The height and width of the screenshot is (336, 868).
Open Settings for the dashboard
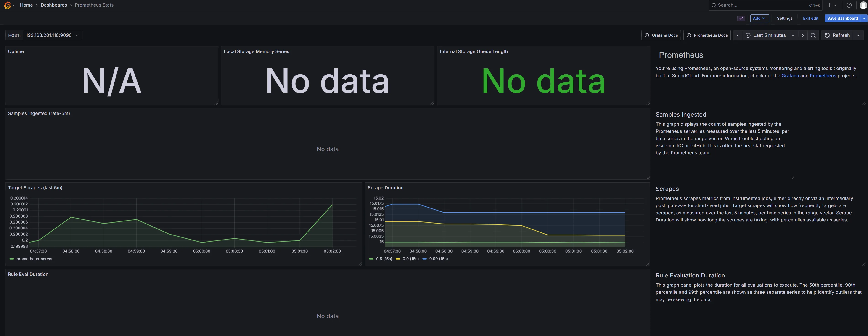(x=784, y=19)
